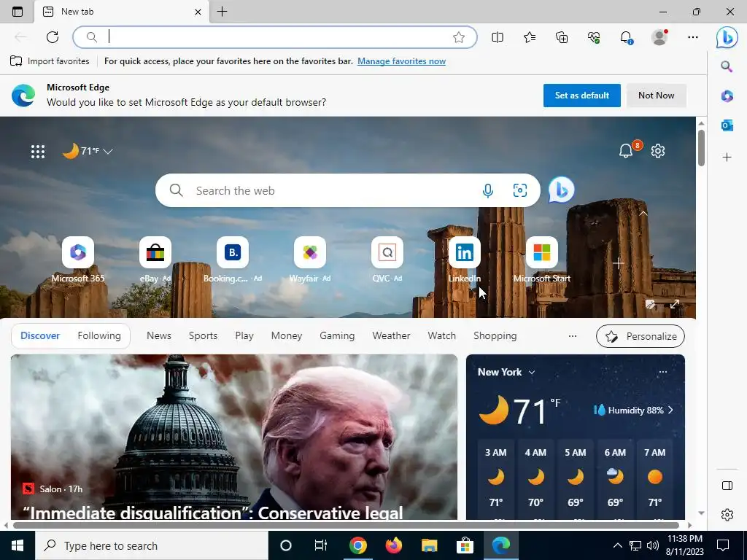Edit the background image pencil icon
Viewport: 747px width, 560px height.
point(650,304)
